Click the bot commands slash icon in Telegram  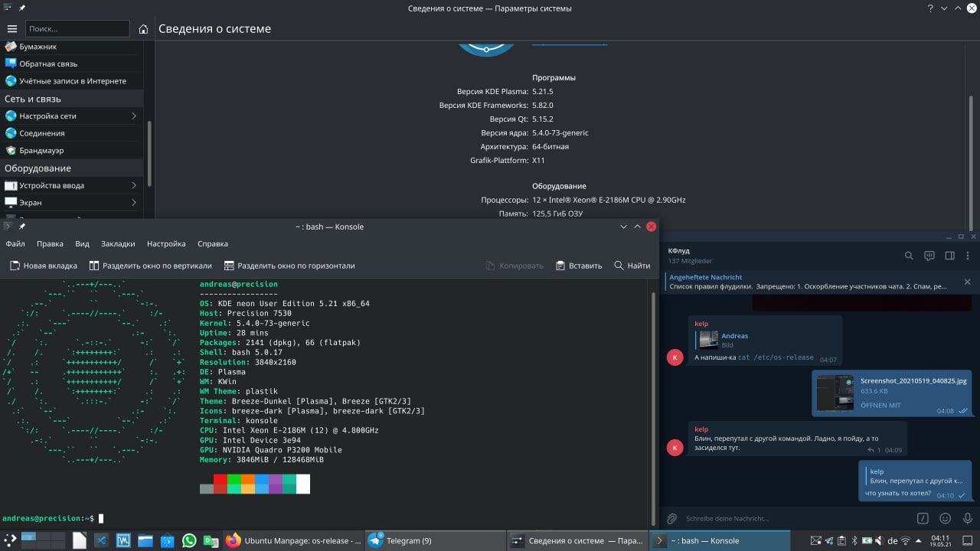pyautogui.click(x=923, y=518)
